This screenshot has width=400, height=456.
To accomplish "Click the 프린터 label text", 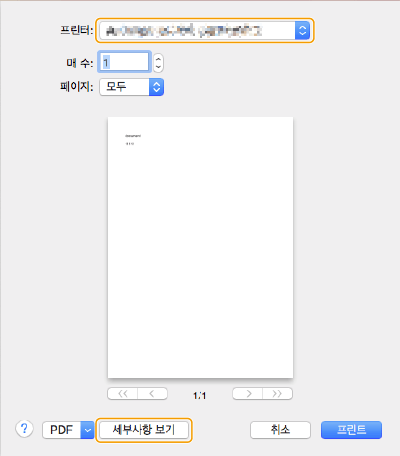I will pos(76,30).
